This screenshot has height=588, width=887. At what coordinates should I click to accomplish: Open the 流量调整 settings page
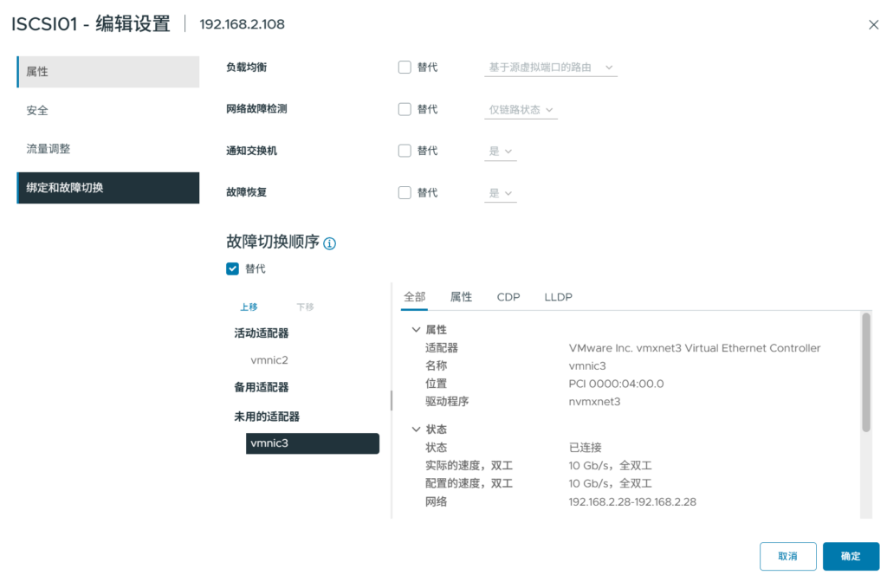[x=49, y=149]
